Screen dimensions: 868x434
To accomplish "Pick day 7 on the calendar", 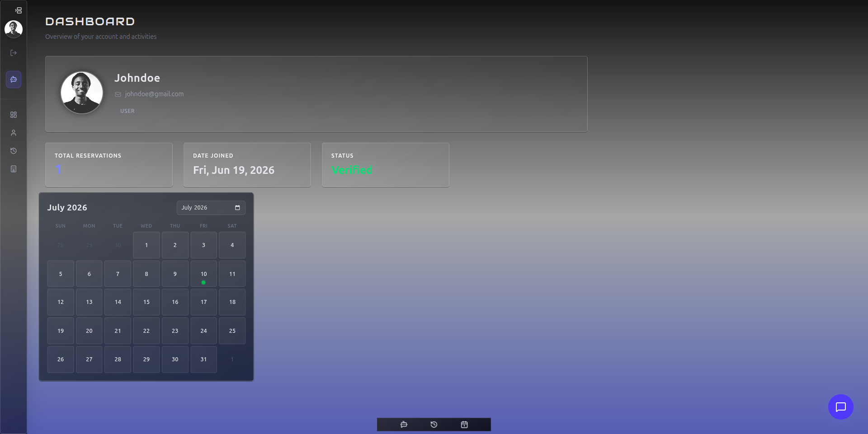I will coord(118,274).
